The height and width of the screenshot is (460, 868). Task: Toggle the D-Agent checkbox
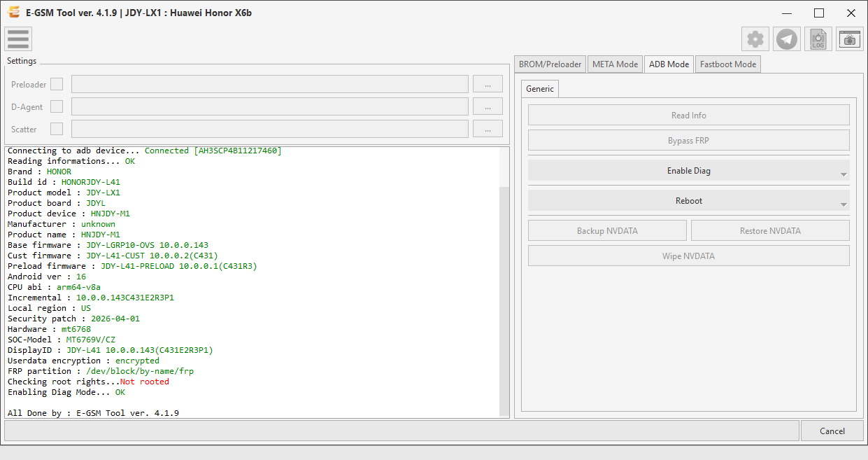57,106
